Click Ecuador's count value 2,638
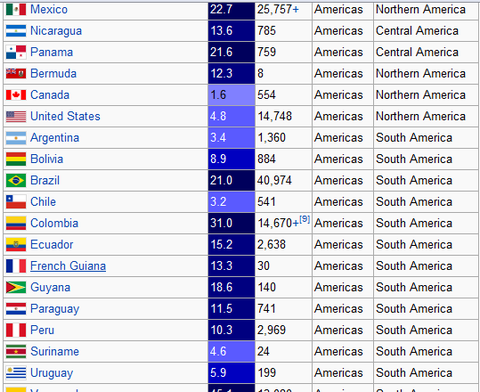The height and width of the screenshot is (392, 480). click(x=271, y=244)
